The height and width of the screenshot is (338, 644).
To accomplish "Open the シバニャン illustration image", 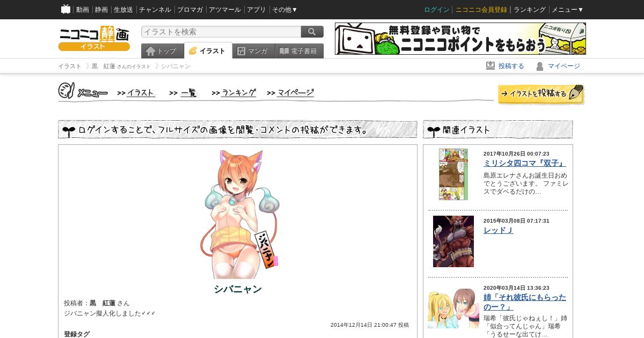I will (239, 214).
